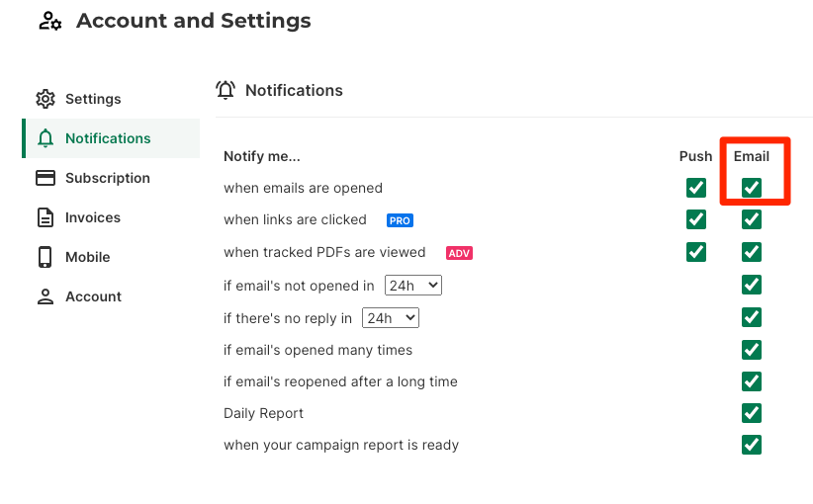Click the Settings gear icon in sidebar

pyautogui.click(x=45, y=99)
